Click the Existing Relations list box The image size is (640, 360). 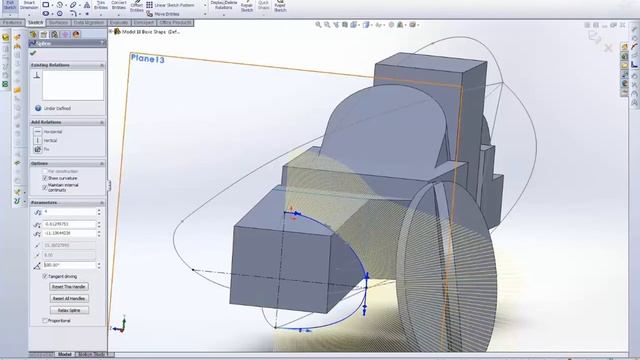[x=73, y=85]
